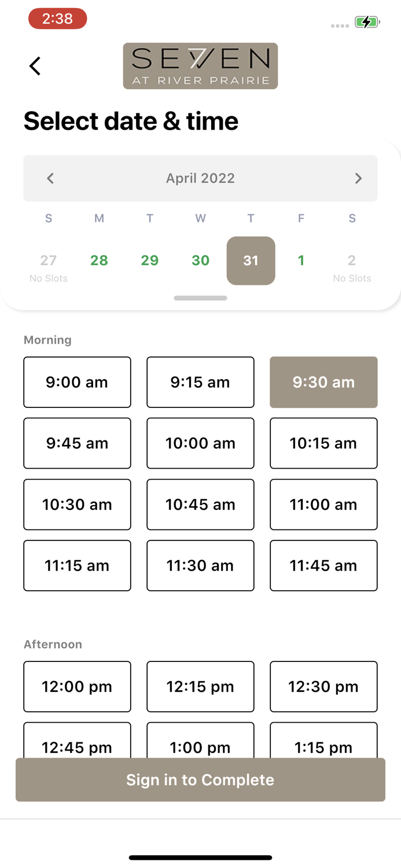
Task: Tap the April 2022 month label
Action: coord(200,178)
